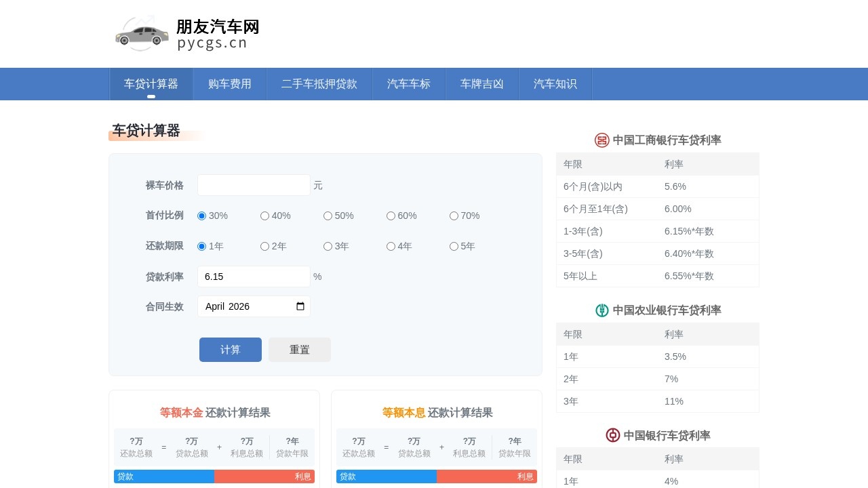Select 50% down payment ratio
This screenshot has width=868, height=488.
328,216
